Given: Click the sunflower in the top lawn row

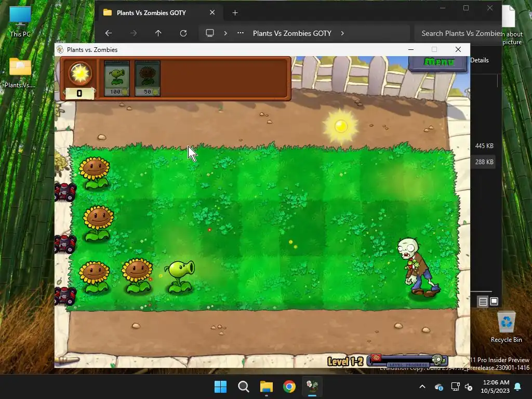Looking at the screenshot, I should 95,172.
